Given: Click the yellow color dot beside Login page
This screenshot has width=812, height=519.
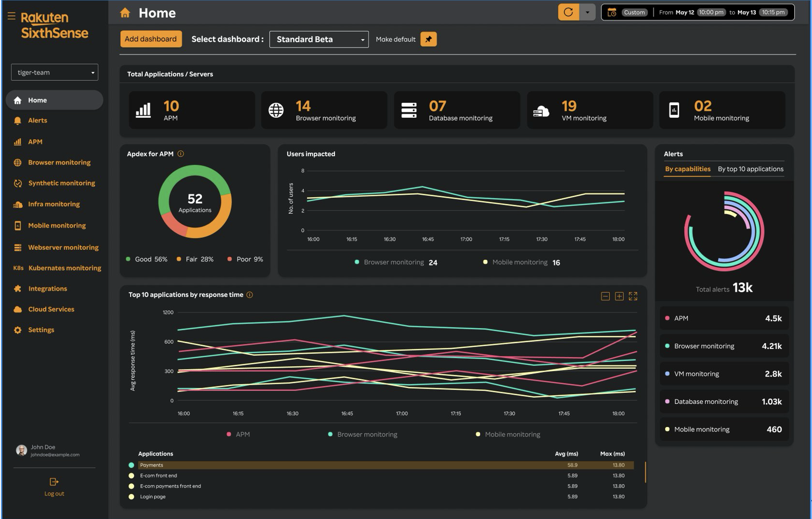Looking at the screenshot, I should [132, 497].
